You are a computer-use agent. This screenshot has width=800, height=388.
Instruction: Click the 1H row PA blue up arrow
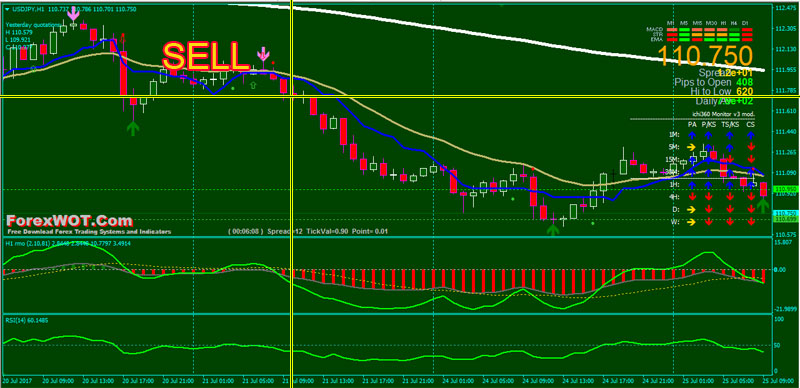click(x=691, y=184)
